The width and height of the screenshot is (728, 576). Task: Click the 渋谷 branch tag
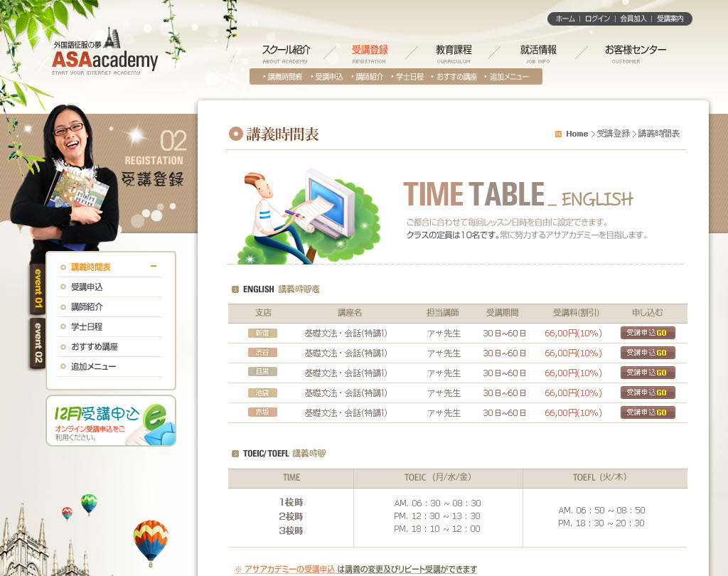point(262,353)
